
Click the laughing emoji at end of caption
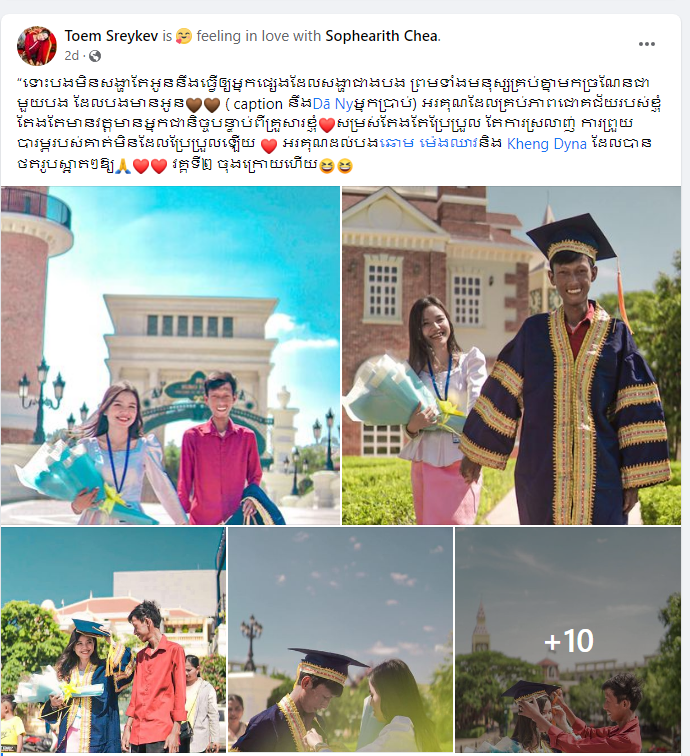pyautogui.click(x=336, y=166)
